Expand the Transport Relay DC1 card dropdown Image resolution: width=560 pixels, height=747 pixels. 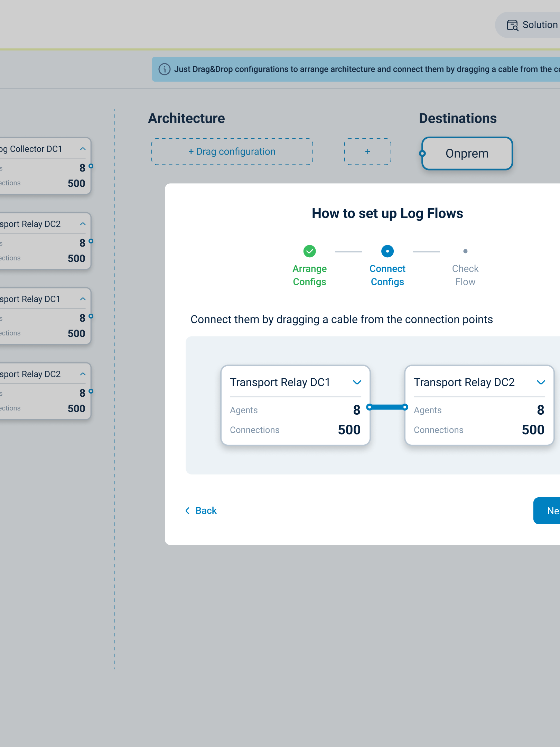click(x=357, y=382)
